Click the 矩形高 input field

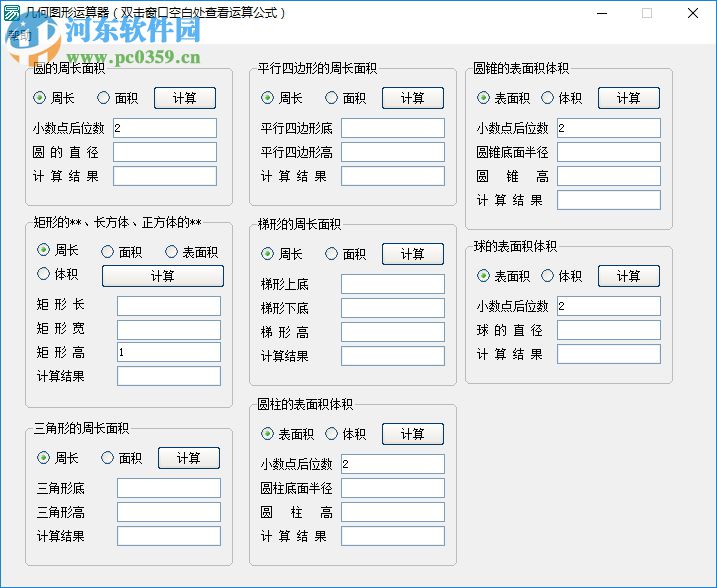click(169, 352)
